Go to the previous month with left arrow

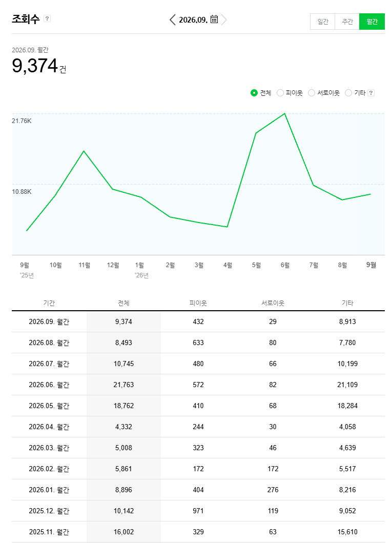(x=173, y=19)
